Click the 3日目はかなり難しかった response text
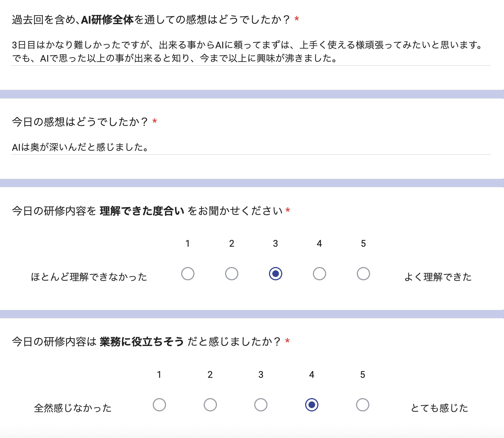The width and height of the screenshot is (504, 438). pos(246,47)
